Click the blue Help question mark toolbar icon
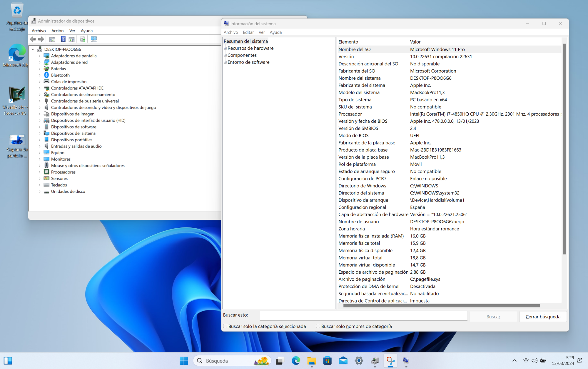The image size is (588, 369). (63, 39)
